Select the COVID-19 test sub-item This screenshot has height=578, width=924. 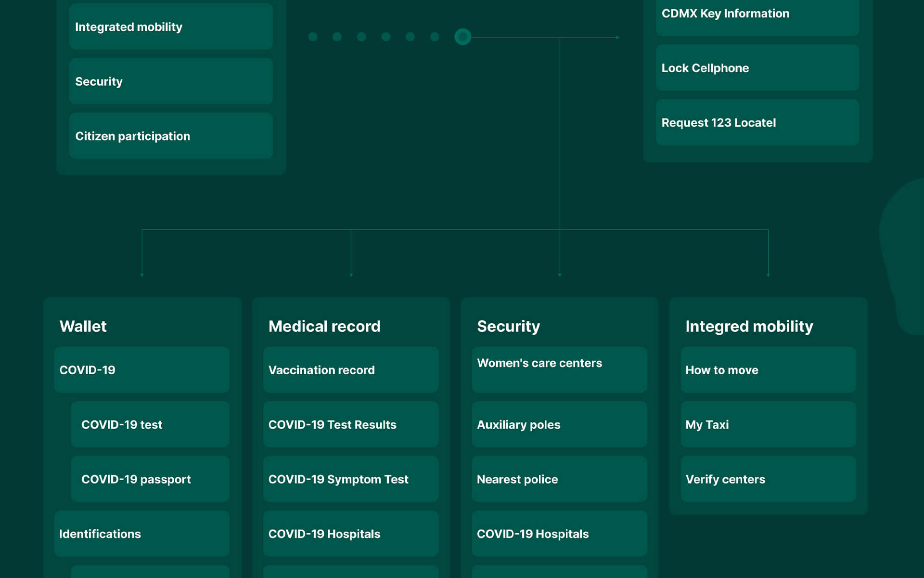click(150, 424)
